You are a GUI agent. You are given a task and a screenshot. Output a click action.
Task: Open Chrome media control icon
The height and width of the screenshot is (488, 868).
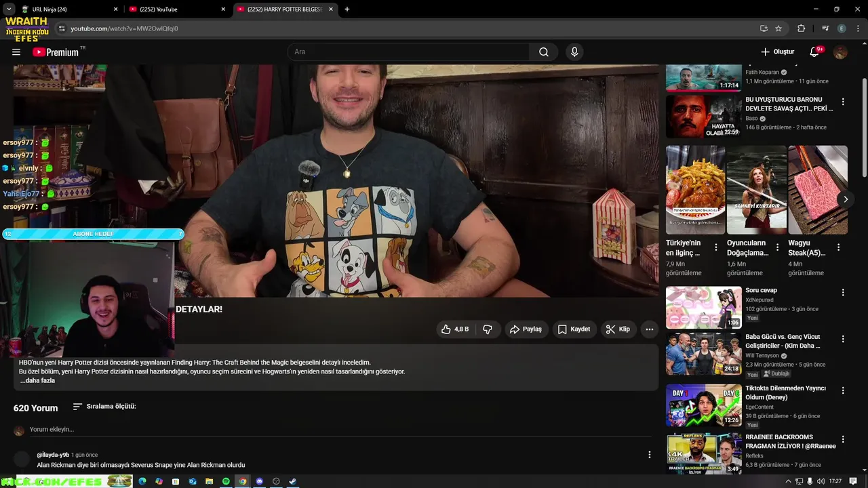point(825,28)
